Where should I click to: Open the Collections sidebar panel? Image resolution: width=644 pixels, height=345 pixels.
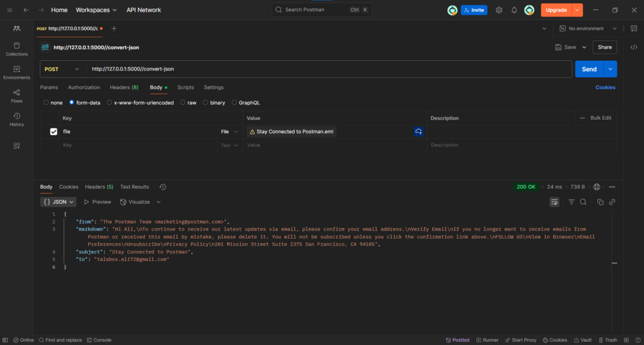(x=17, y=49)
